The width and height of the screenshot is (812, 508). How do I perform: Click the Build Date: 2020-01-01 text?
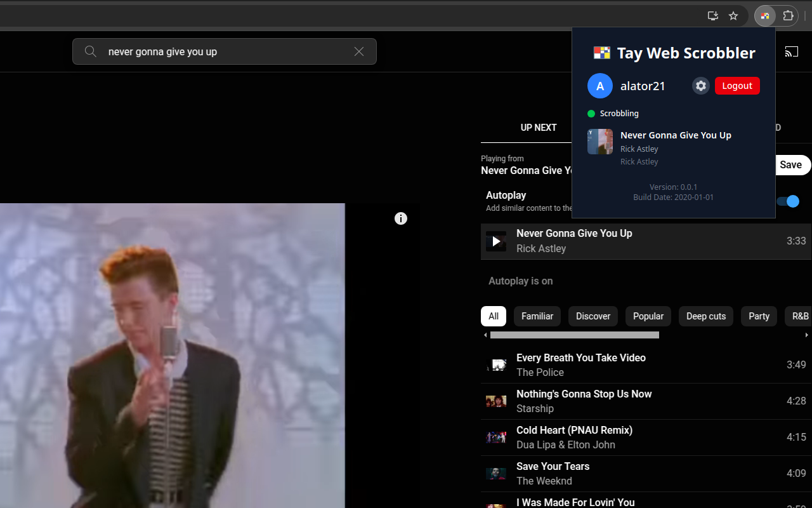tap(673, 197)
